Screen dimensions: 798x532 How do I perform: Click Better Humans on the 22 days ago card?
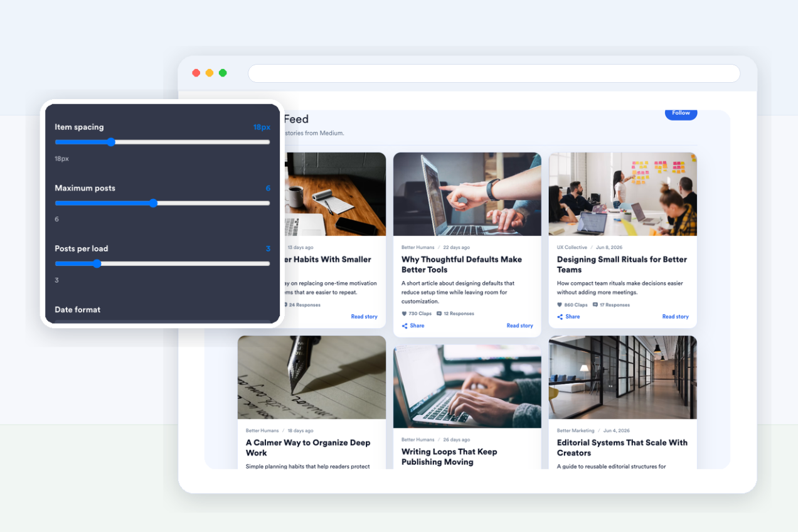(418, 247)
